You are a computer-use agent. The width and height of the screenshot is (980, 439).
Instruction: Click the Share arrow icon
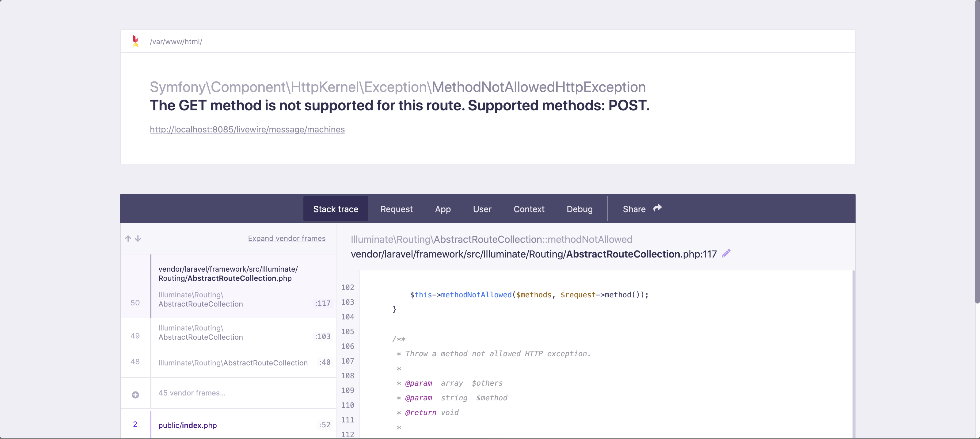pyautogui.click(x=657, y=208)
